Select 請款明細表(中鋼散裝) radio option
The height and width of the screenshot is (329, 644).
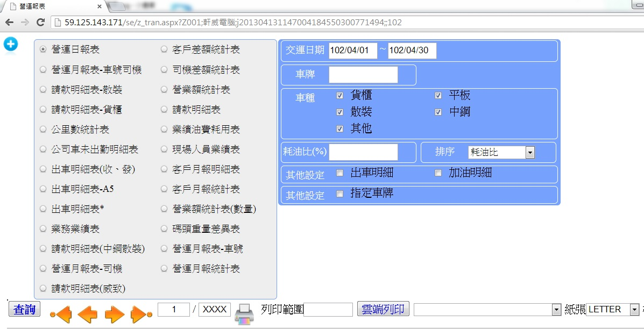point(43,248)
